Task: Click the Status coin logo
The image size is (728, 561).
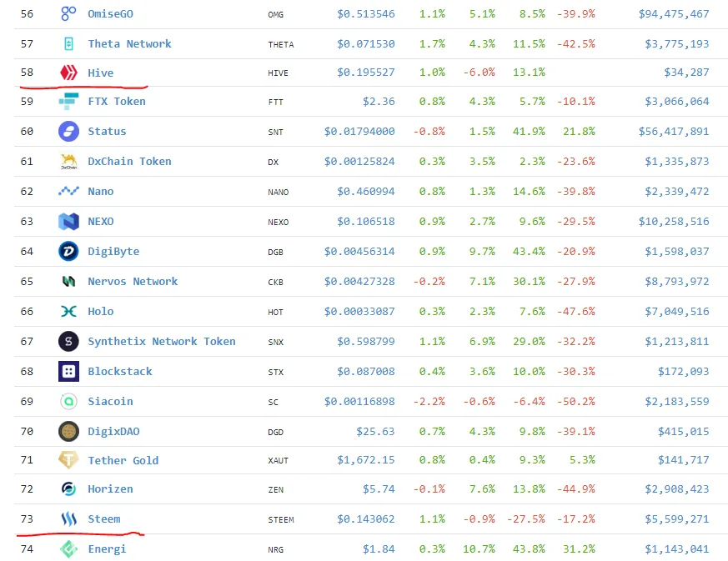Action: click(x=68, y=132)
